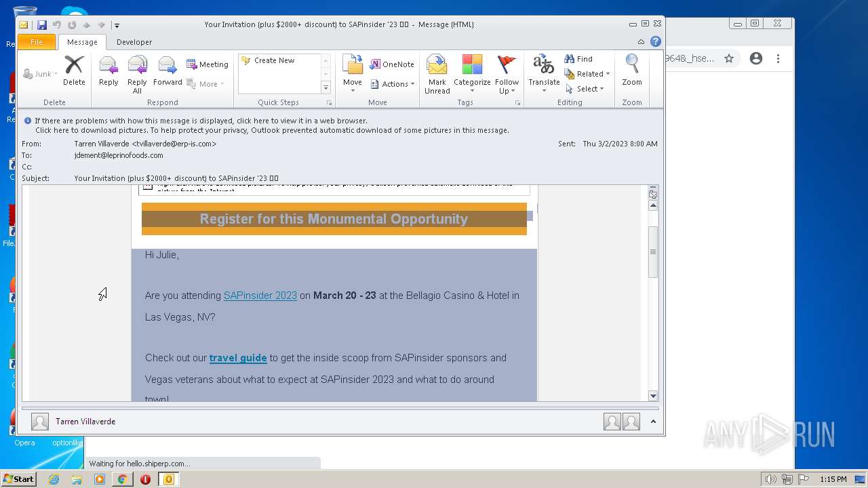
Task: Click the Register for this Monumental Opportunity banner
Action: coord(334,219)
